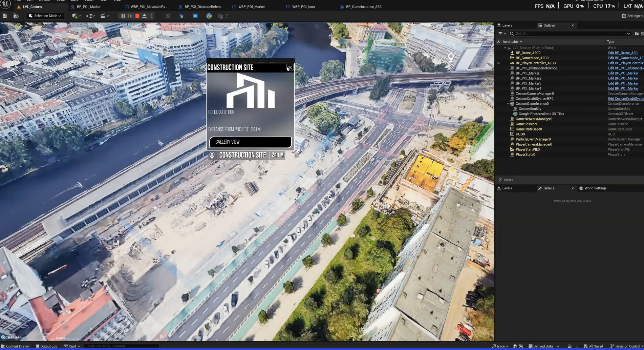The image size is (644, 350).
Task: Click the Cesium globe toolbar icon
Action: click(209, 16)
